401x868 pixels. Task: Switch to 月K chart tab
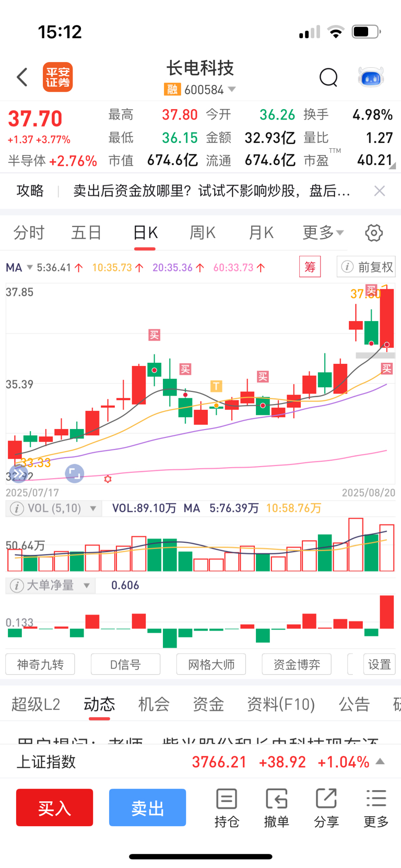261,233
